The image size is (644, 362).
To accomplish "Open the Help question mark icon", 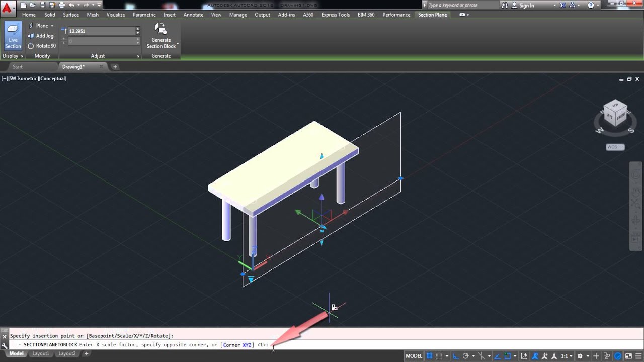I will pyautogui.click(x=591, y=5).
